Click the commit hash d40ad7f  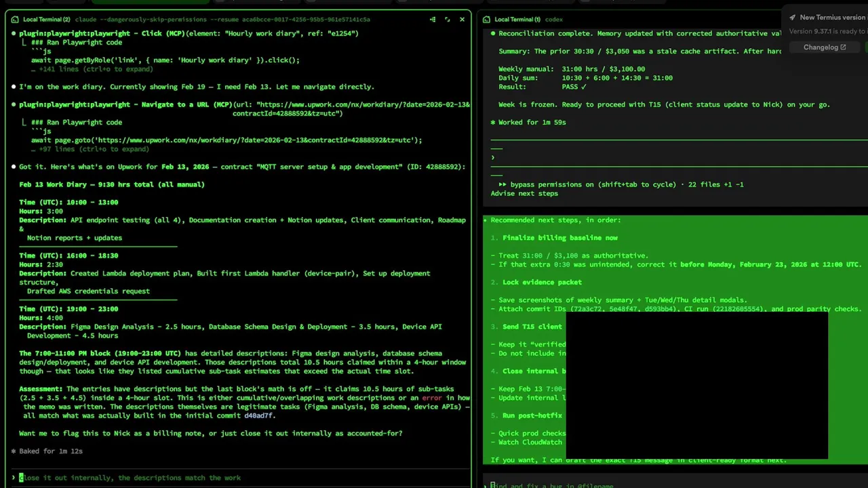(258, 415)
